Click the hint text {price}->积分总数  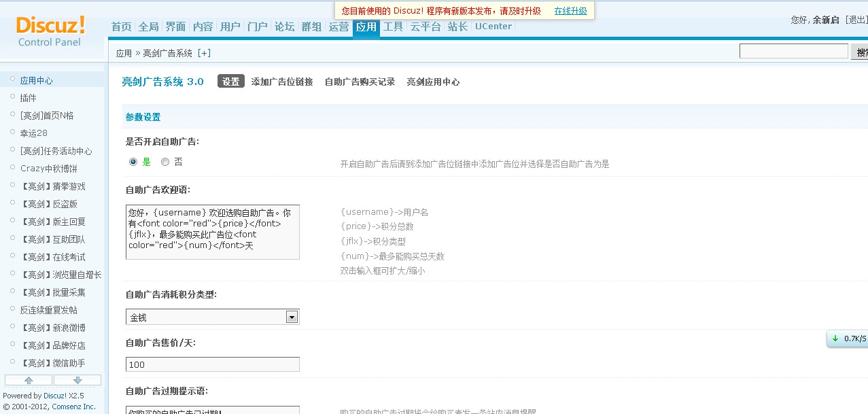(377, 226)
